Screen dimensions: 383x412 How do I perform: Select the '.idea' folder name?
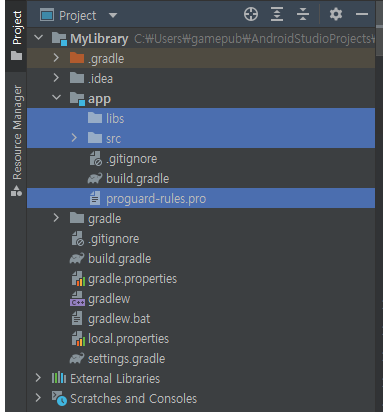[100, 79]
